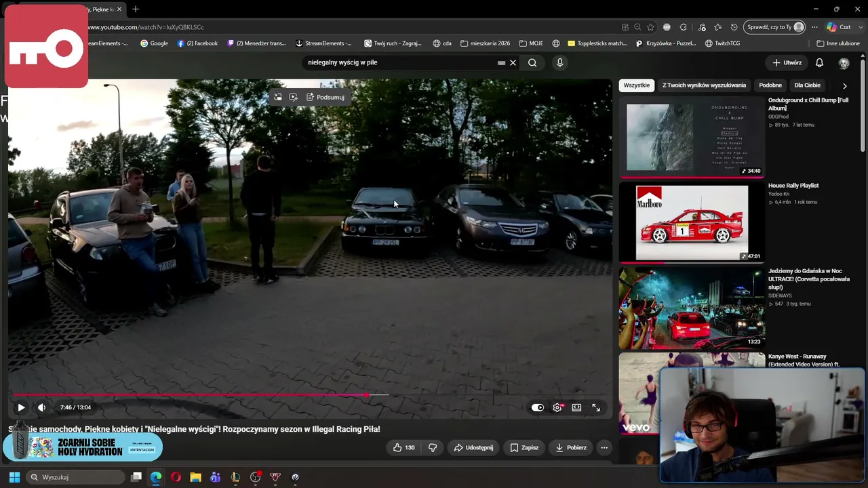
Task: Enter fullscreen video mode
Action: (x=596, y=407)
